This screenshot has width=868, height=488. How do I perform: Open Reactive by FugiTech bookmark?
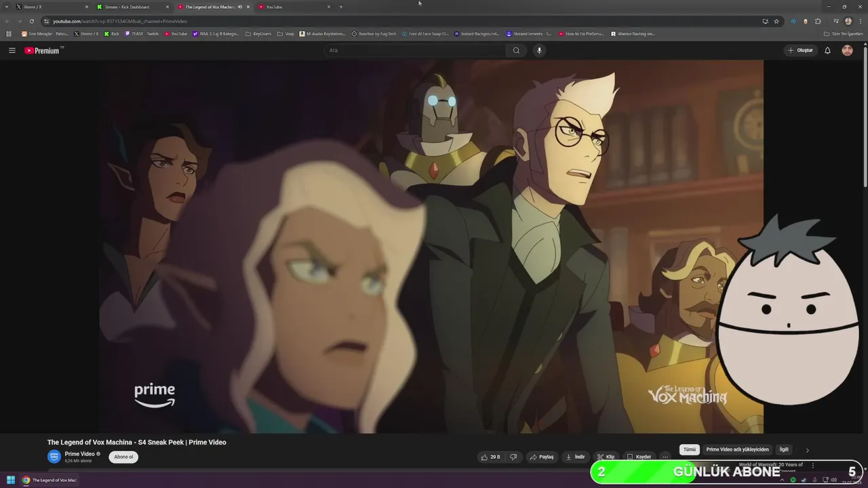click(374, 33)
